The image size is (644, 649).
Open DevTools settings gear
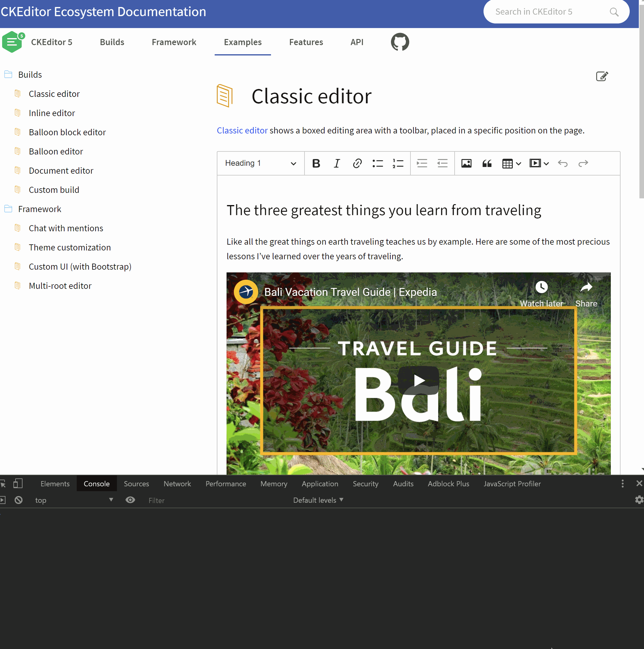tap(639, 500)
